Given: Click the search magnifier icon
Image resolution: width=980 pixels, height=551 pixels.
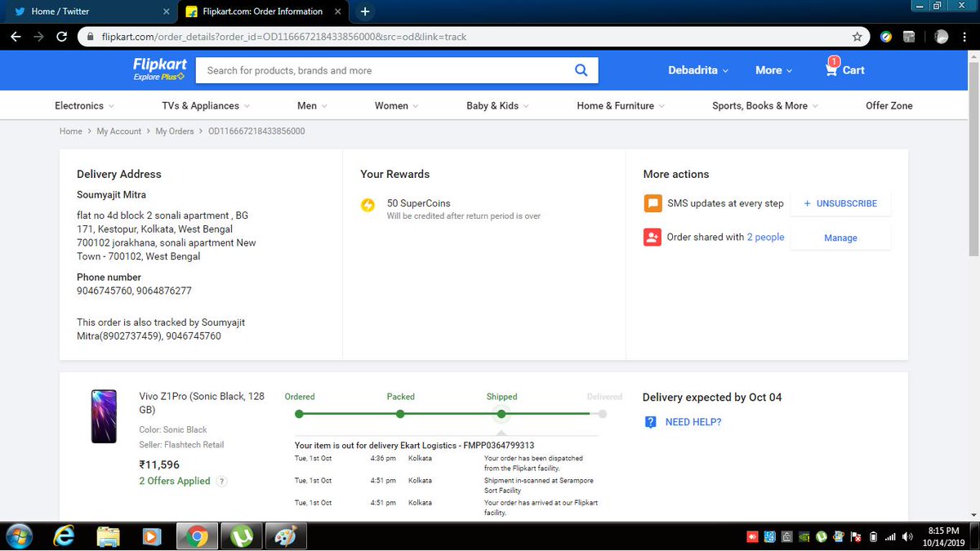Looking at the screenshot, I should click(x=581, y=70).
